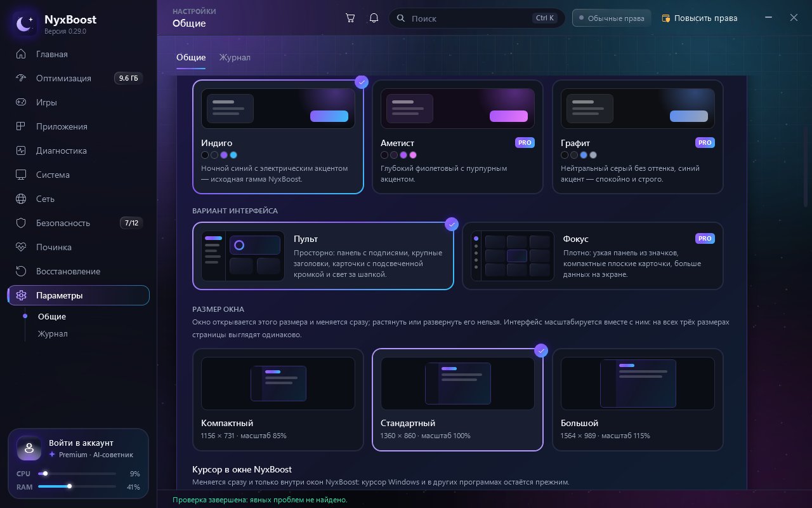
Task: Click Повысить права button
Action: pyautogui.click(x=699, y=18)
